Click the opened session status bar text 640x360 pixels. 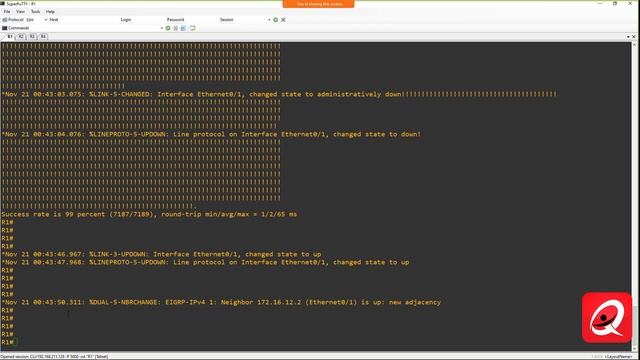tap(54, 357)
